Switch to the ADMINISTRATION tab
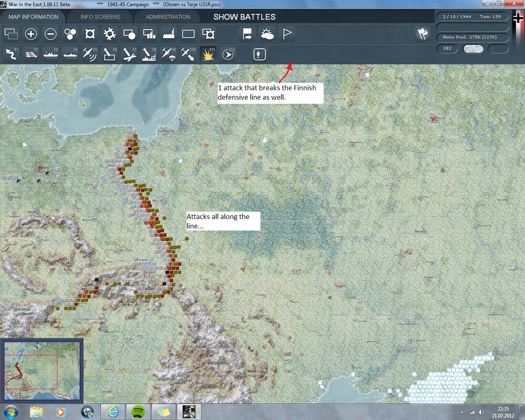525x420 pixels. tap(168, 17)
